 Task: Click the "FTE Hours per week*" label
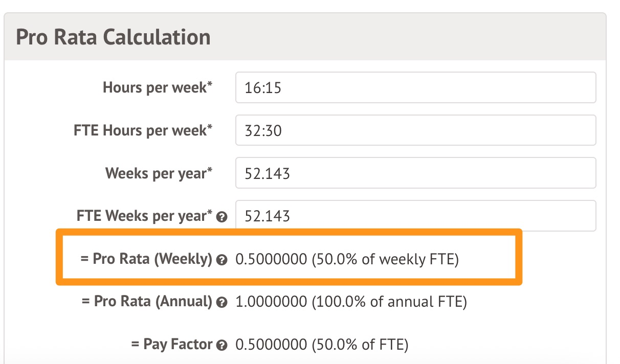pyautogui.click(x=143, y=130)
